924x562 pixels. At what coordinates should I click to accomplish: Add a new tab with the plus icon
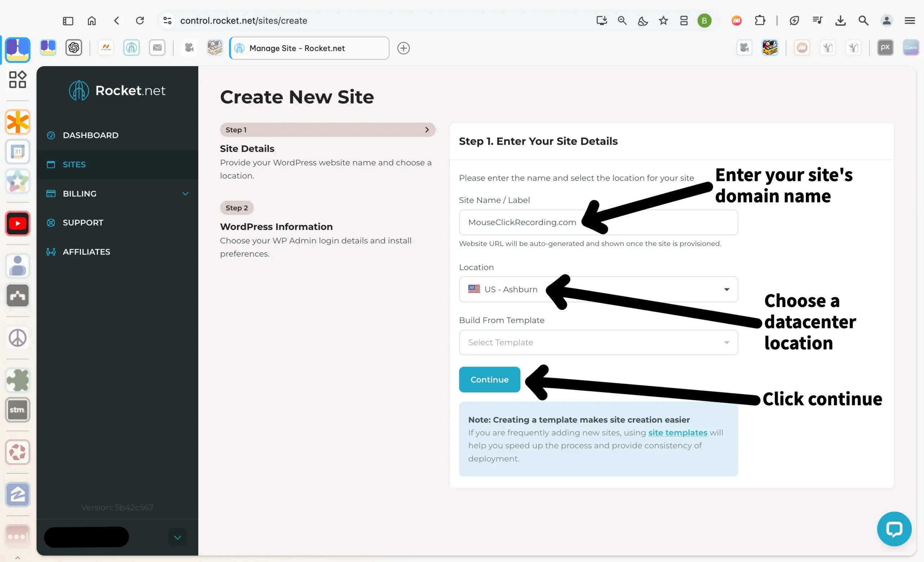click(404, 48)
